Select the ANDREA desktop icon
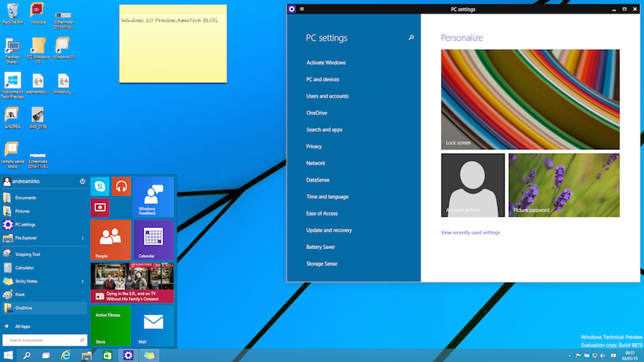Image resolution: width=644 pixels, height=362 pixels. 12,118
